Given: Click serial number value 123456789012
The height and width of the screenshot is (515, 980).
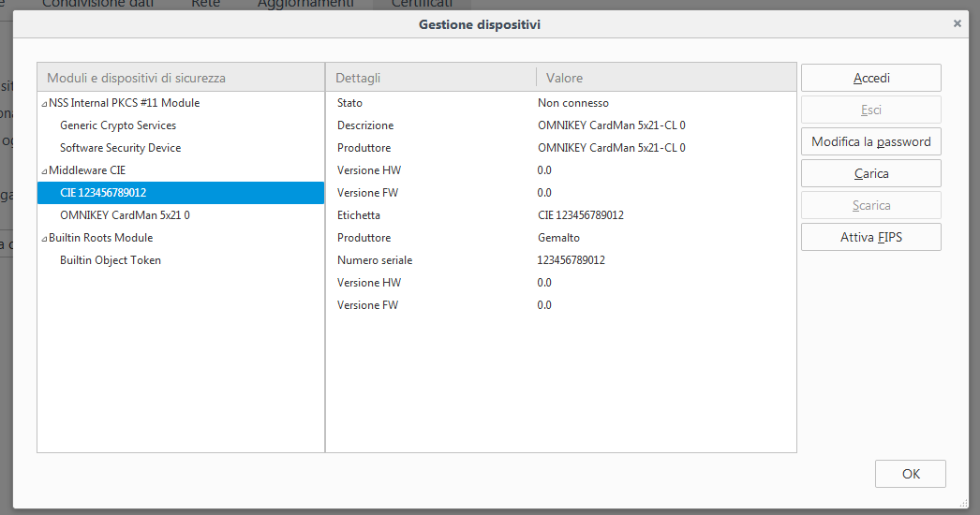Looking at the screenshot, I should click(x=572, y=260).
